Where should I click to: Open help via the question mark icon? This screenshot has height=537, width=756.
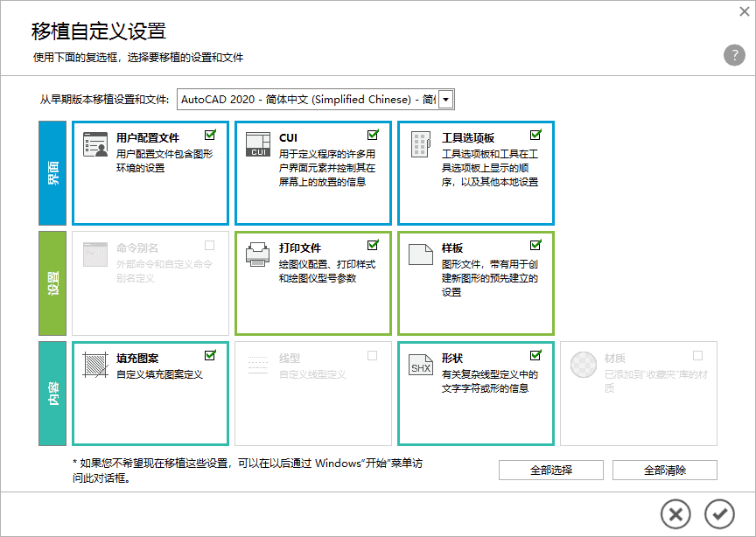pyautogui.click(x=733, y=55)
